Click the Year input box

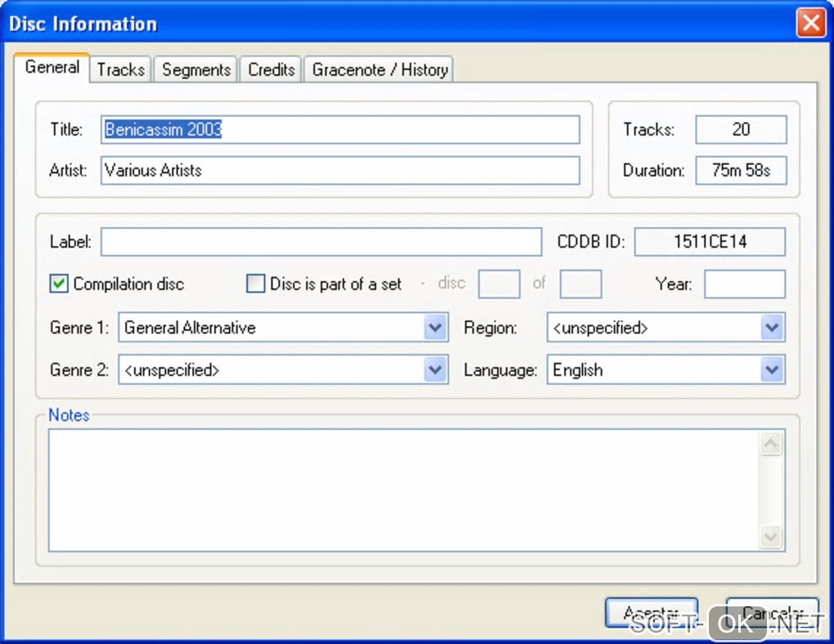(x=744, y=284)
